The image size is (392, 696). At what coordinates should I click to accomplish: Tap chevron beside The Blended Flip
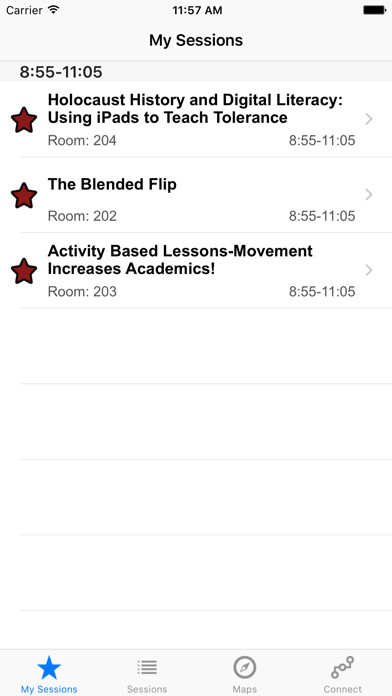(368, 194)
